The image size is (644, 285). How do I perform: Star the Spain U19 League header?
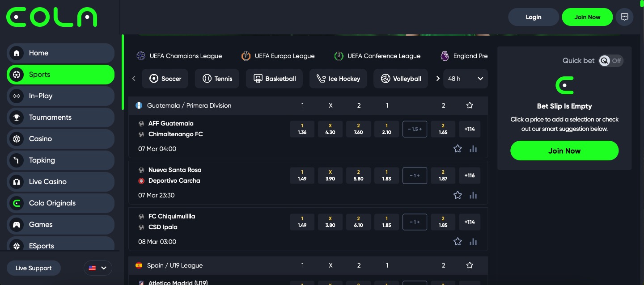coord(470,265)
